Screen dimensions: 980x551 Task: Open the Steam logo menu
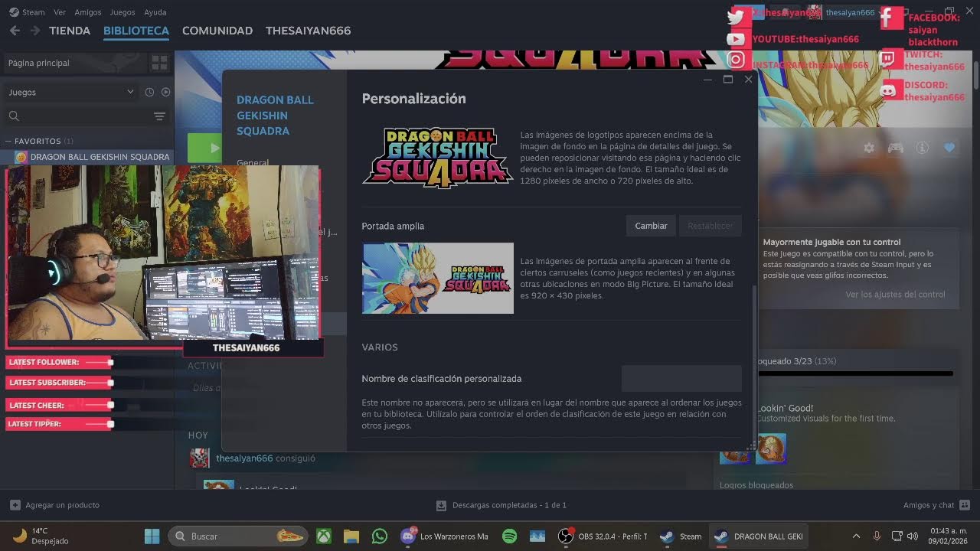pyautogui.click(x=27, y=12)
